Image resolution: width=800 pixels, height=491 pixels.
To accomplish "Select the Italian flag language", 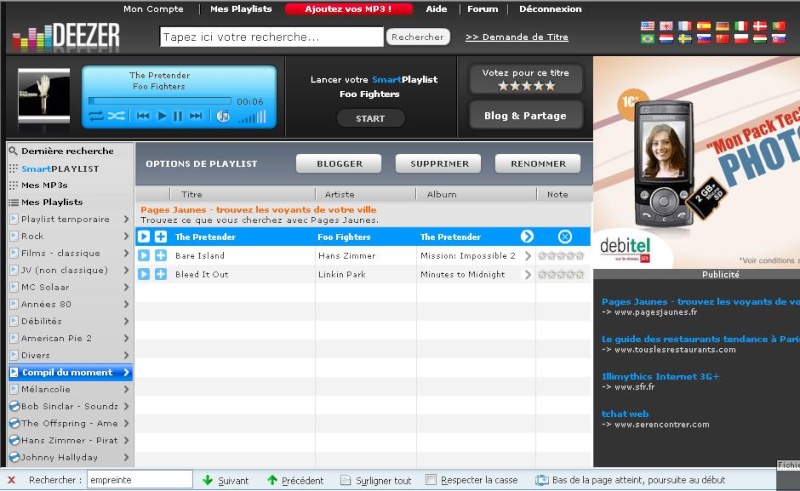I will tap(740, 26).
